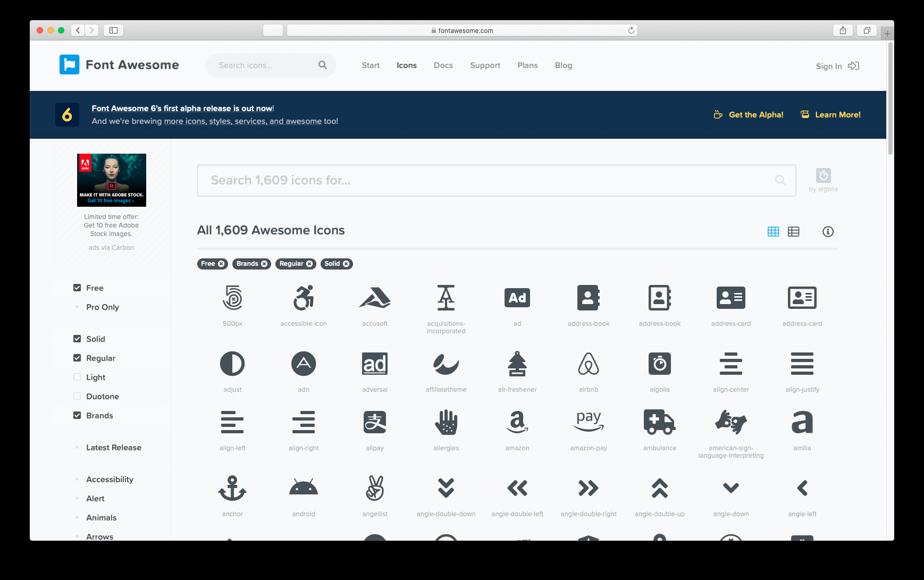Visit the Blog nav item
Viewport: 924px width, 580px height.
pos(564,65)
